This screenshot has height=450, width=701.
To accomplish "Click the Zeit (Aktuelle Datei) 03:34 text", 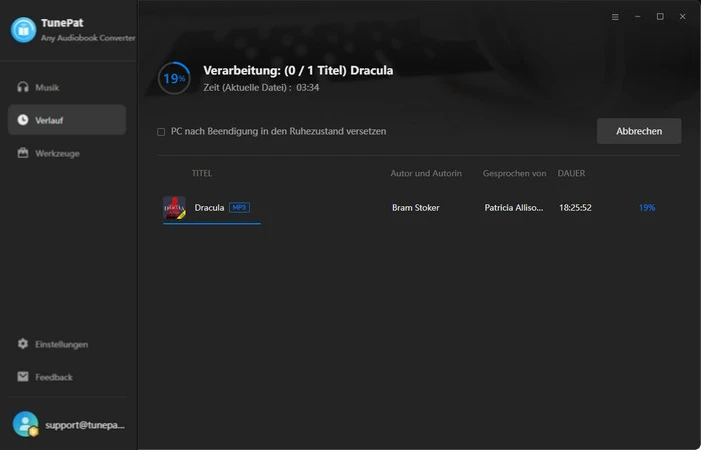I will [x=261, y=88].
